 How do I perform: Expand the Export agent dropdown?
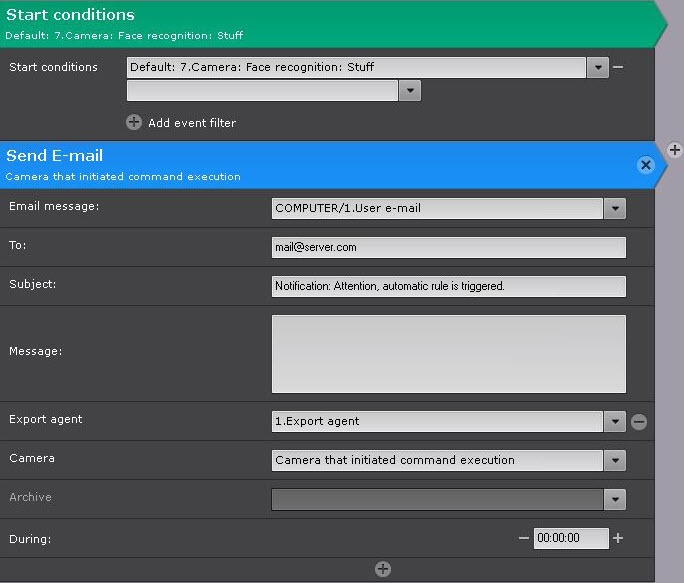click(x=615, y=422)
